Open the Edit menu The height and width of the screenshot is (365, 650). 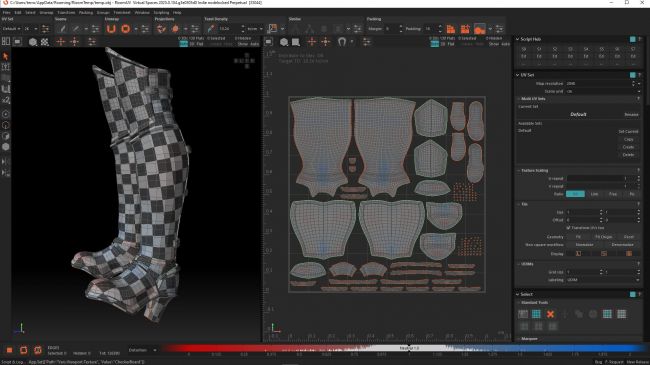coord(18,12)
